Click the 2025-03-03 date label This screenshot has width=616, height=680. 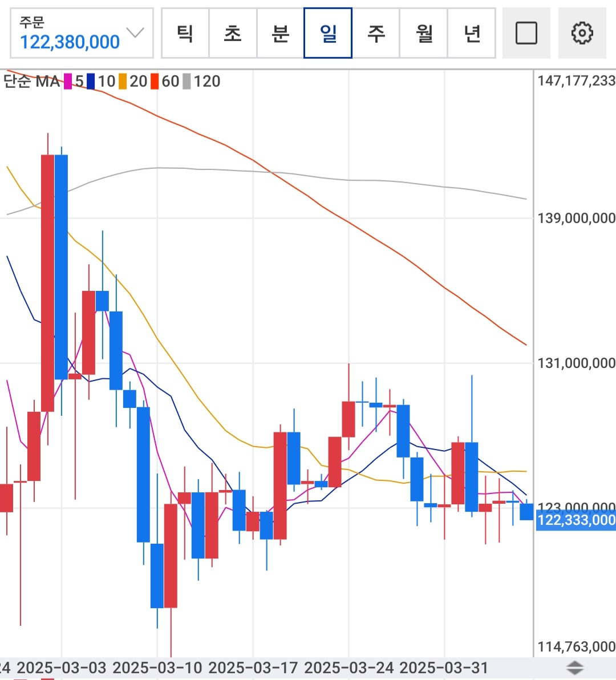(x=61, y=668)
